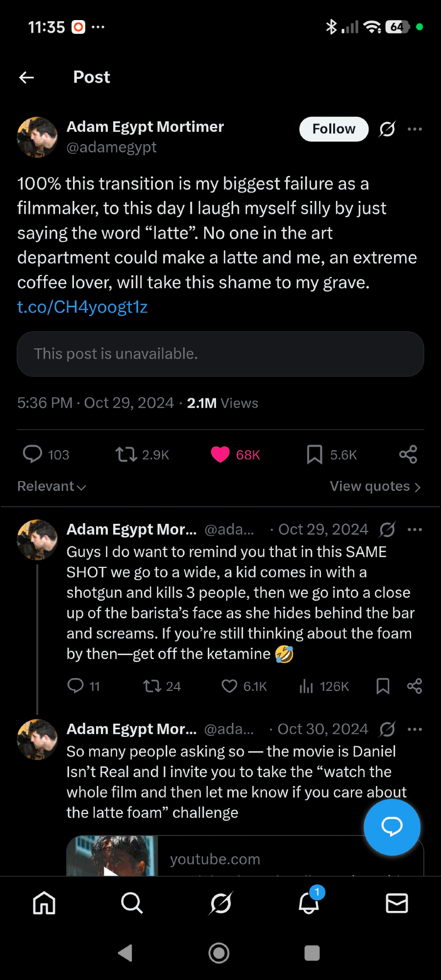441x980 pixels.
Task: Open the main post's three-dot more menu
Action: pos(415,129)
